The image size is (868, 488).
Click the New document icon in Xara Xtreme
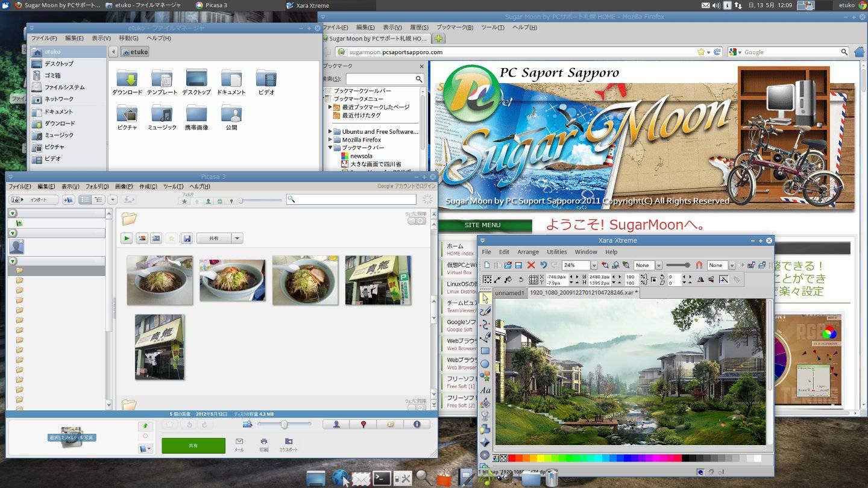(x=486, y=265)
